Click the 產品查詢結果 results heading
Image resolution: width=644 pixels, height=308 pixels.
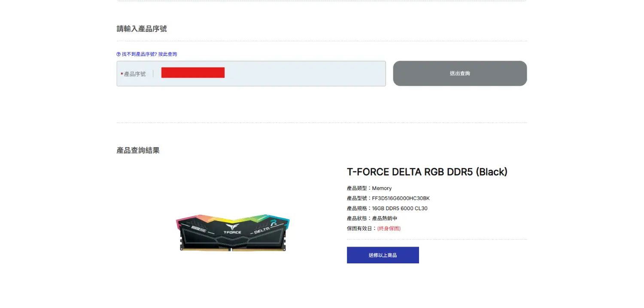pos(138,151)
